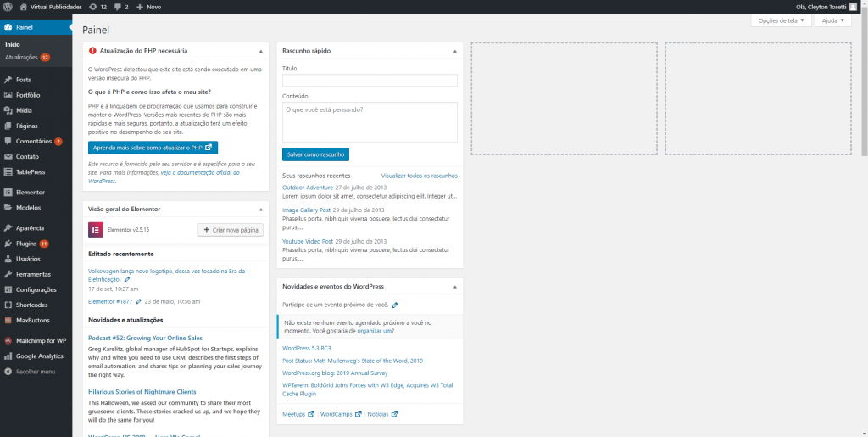
Task: Click pencil icon beside Elementor #1877
Action: [x=138, y=302]
